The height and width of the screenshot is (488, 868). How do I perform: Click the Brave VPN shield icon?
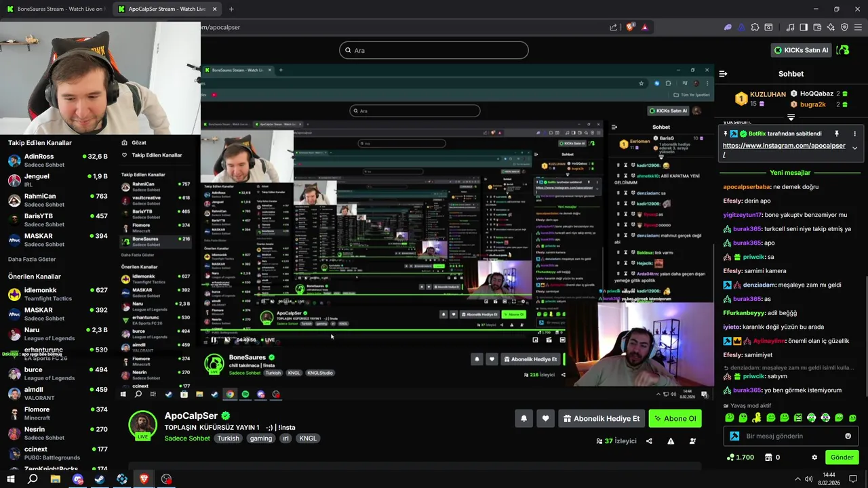(x=844, y=27)
